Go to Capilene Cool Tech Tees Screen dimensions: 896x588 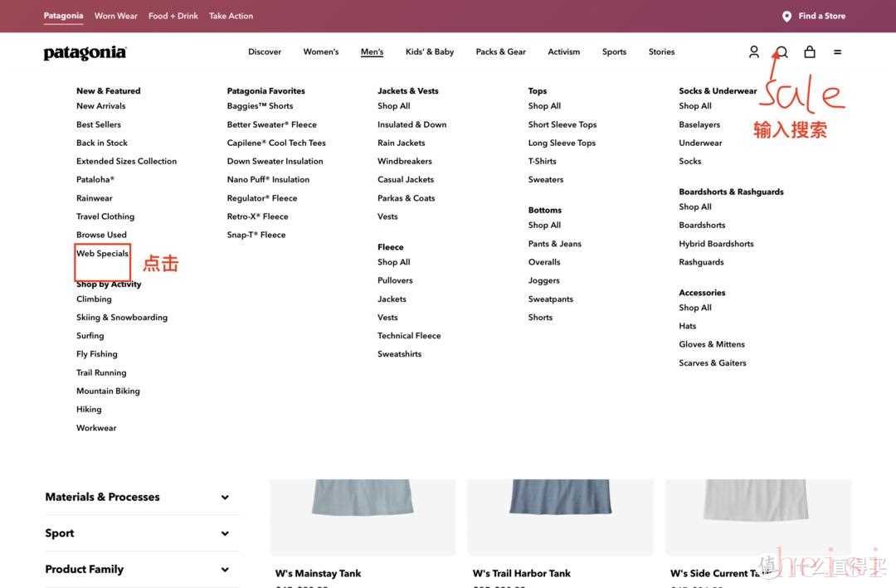[276, 143]
